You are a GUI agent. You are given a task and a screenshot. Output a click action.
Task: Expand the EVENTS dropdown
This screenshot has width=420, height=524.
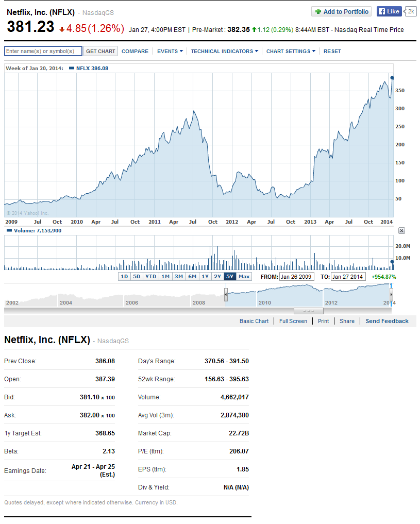pyautogui.click(x=170, y=51)
